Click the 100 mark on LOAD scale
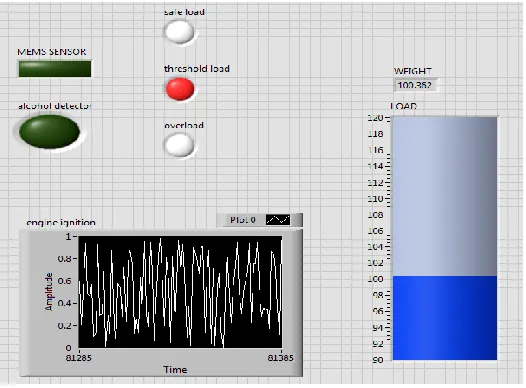This screenshot has width=526, height=388. pyautogui.click(x=375, y=279)
